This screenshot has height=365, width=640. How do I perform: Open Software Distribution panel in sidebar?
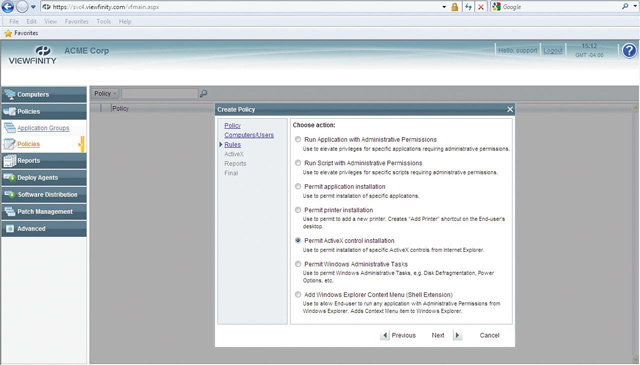click(44, 195)
